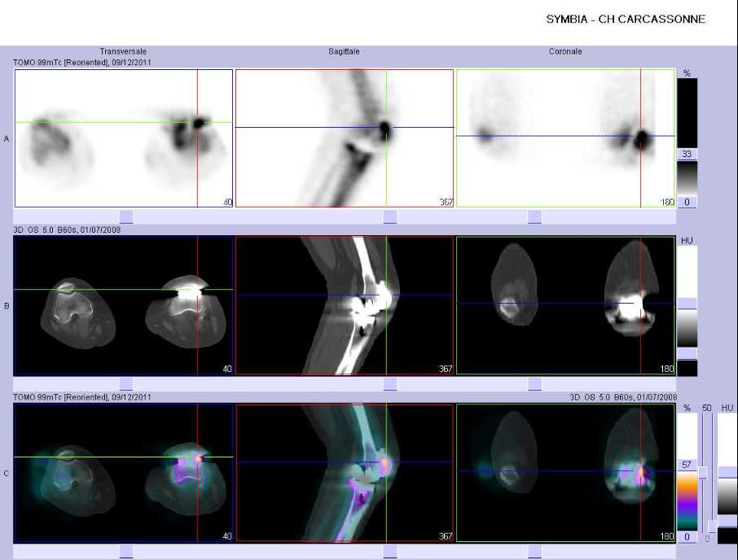
Task: Click the 'TOMO 99mTc [Reoriented], 09/12/2011' label above row C
Action: point(82,397)
